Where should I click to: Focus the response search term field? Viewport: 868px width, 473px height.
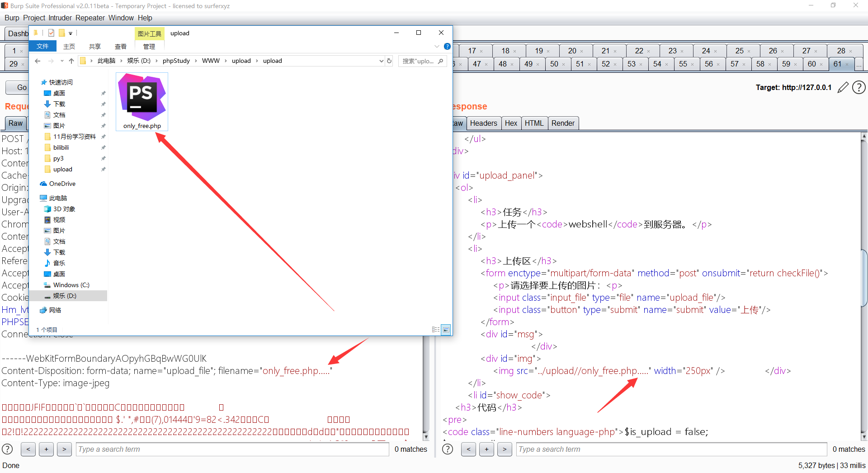(671, 449)
